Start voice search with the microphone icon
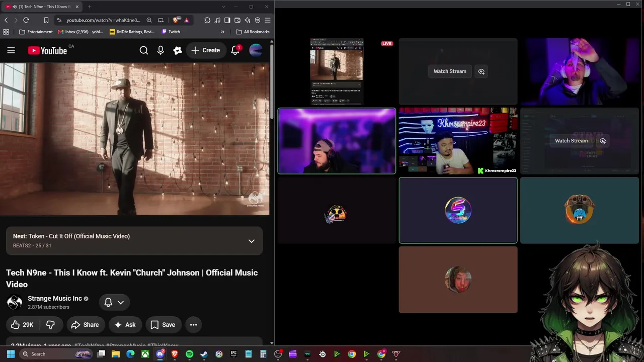 [160, 50]
